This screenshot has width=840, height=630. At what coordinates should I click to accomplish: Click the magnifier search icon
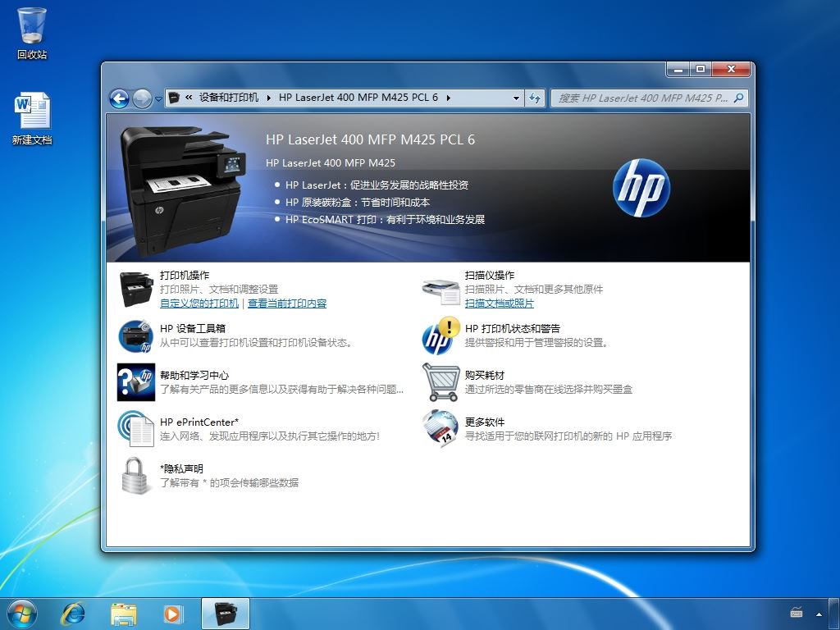coord(738,98)
